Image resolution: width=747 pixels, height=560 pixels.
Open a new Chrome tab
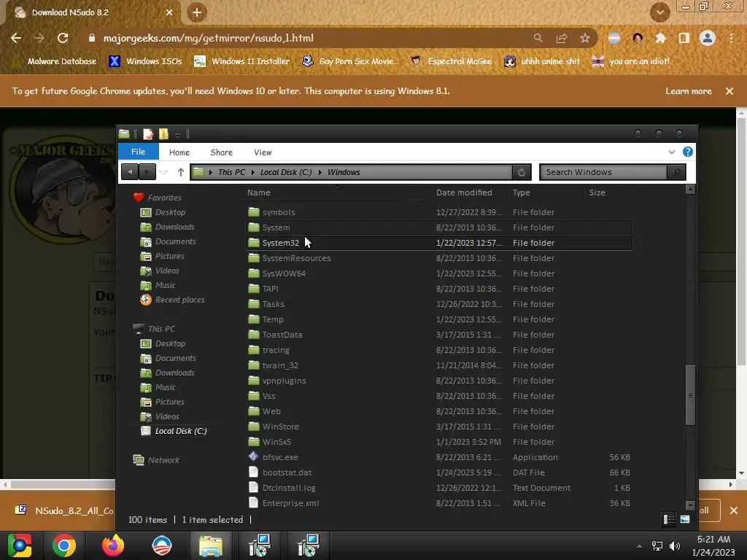(197, 12)
